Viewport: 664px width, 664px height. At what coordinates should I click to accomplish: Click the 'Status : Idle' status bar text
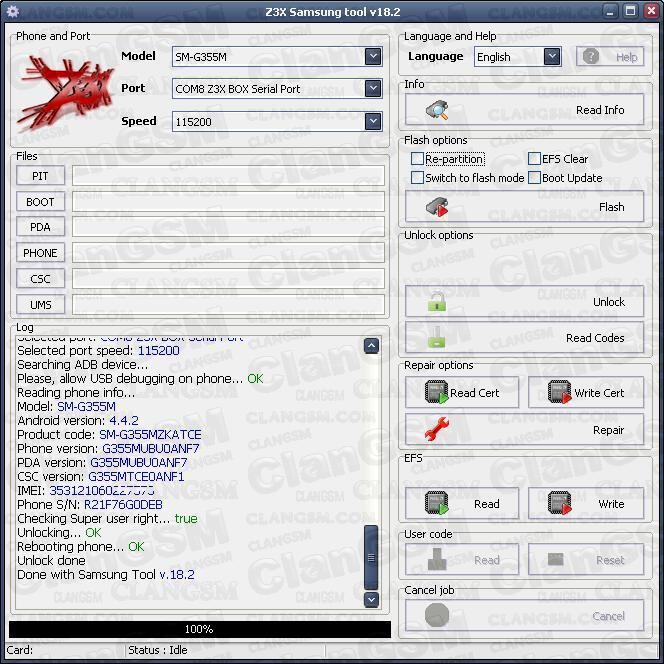pos(158,650)
